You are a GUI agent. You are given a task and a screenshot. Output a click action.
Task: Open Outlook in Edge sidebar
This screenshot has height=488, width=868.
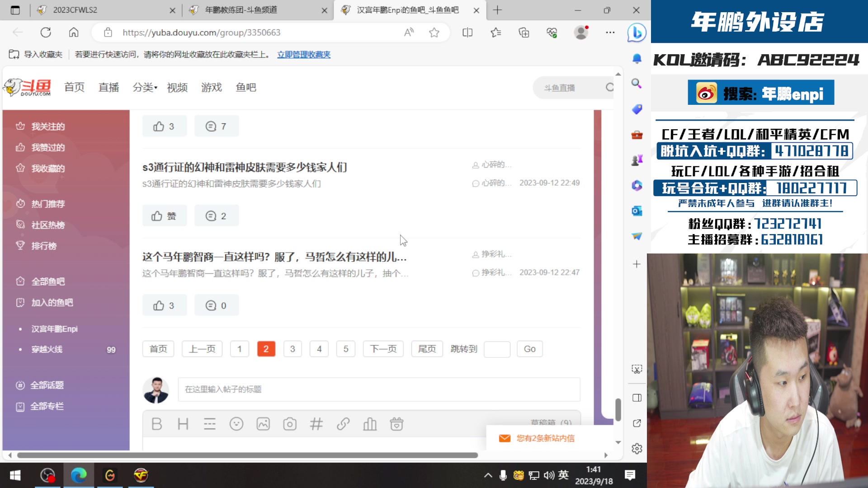[637, 211]
